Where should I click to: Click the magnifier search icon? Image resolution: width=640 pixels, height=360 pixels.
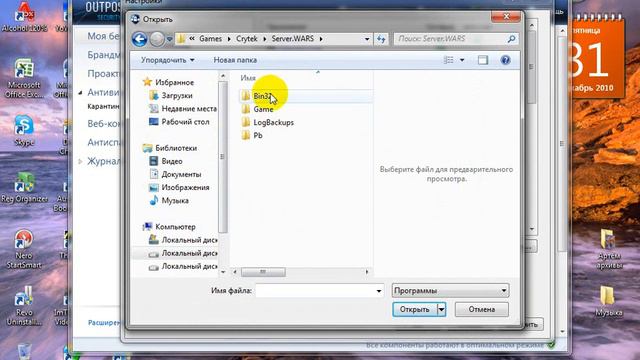(511, 39)
